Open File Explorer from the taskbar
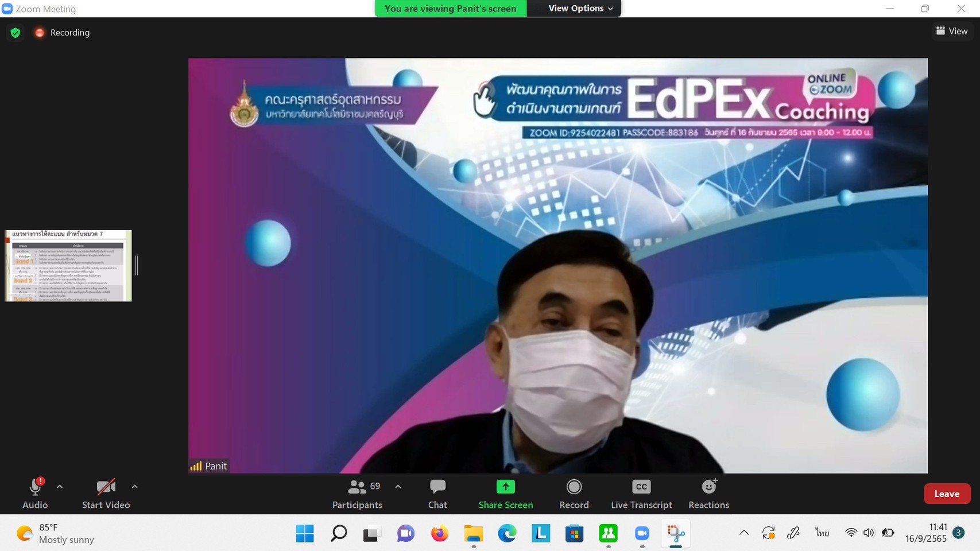This screenshot has height=551, width=980. (474, 534)
